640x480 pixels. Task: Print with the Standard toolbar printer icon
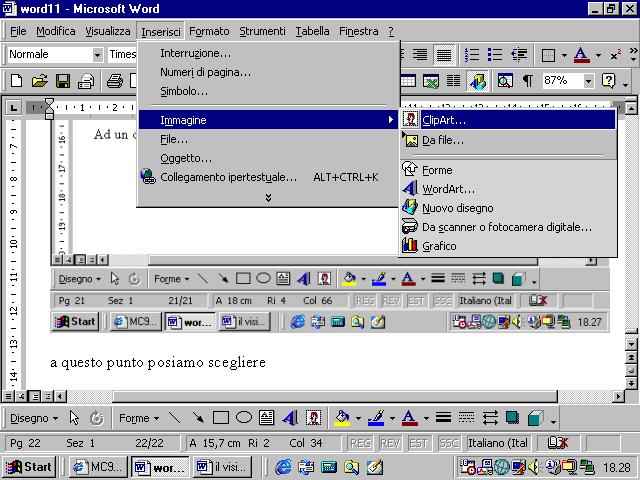(x=115, y=81)
